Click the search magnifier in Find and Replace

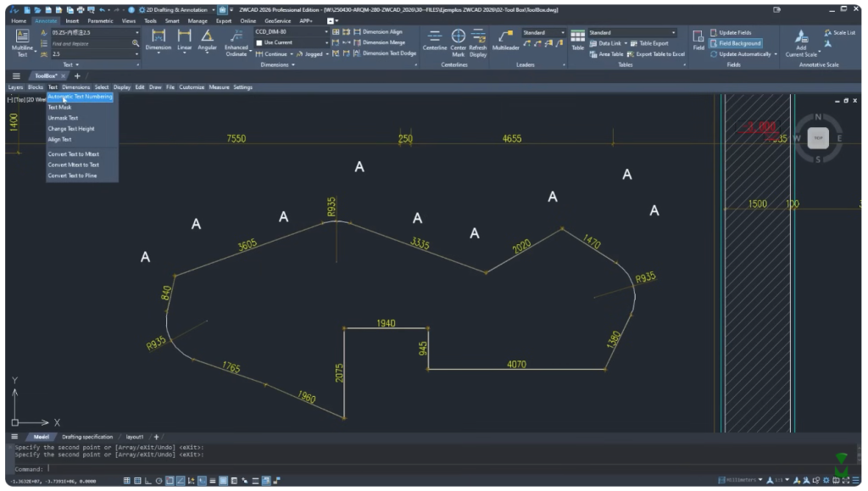point(136,43)
